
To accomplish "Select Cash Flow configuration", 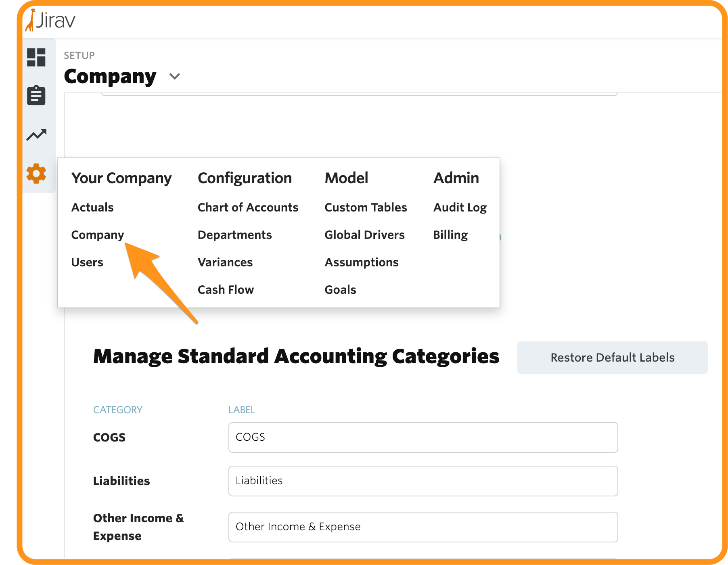I will point(226,290).
